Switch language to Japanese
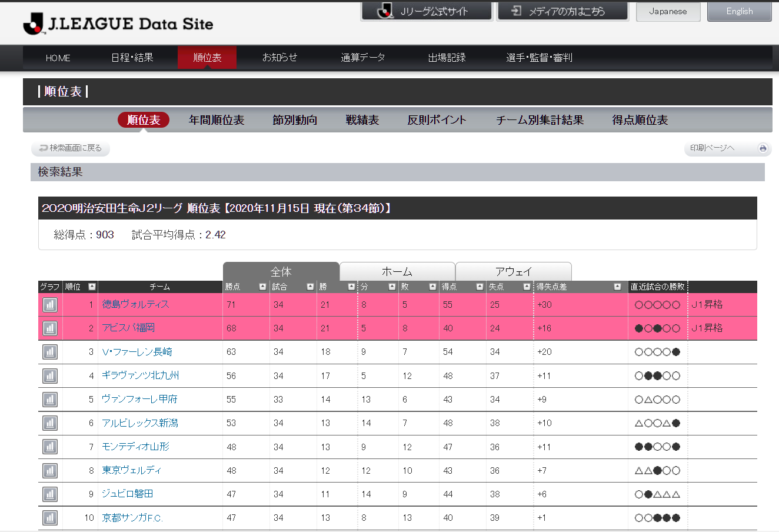Viewport: 779px width, 532px height. pyautogui.click(x=668, y=11)
